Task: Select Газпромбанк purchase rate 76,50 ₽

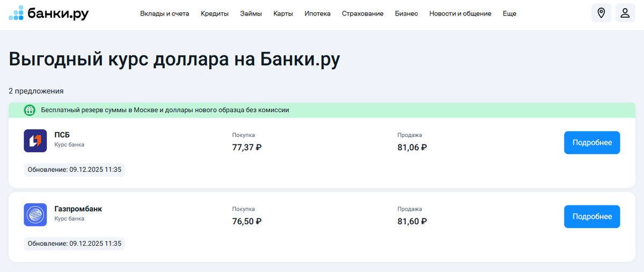Action: point(247,221)
